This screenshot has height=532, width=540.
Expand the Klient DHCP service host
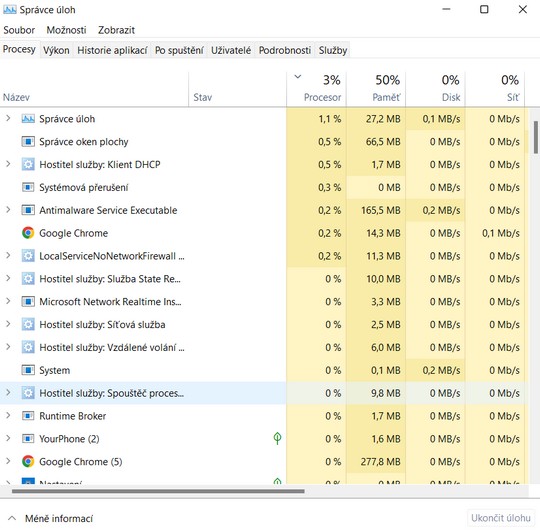click(8, 164)
